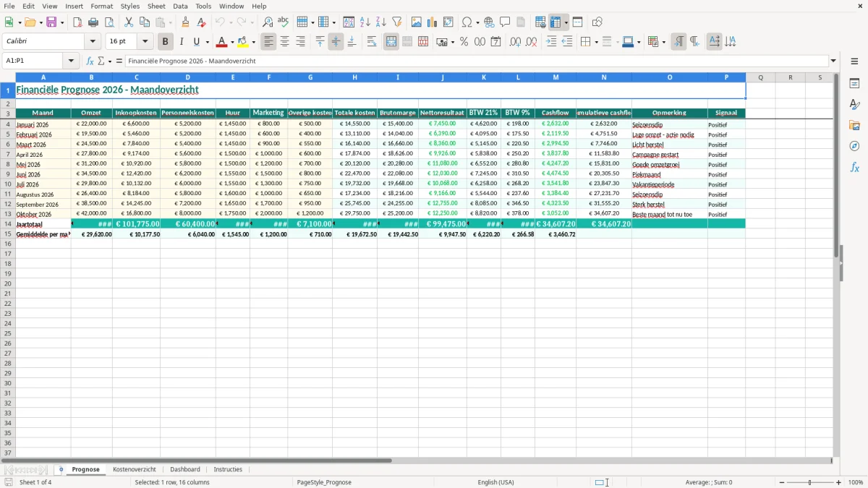The height and width of the screenshot is (488, 868).
Task: Toggle Italic formatting
Action: click(181, 42)
